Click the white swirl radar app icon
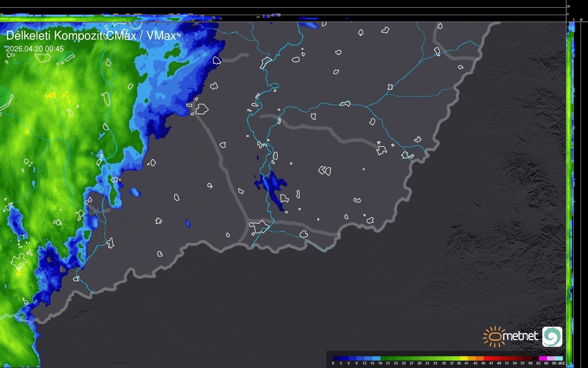Image resolution: width=588 pixels, height=368 pixels. click(552, 336)
